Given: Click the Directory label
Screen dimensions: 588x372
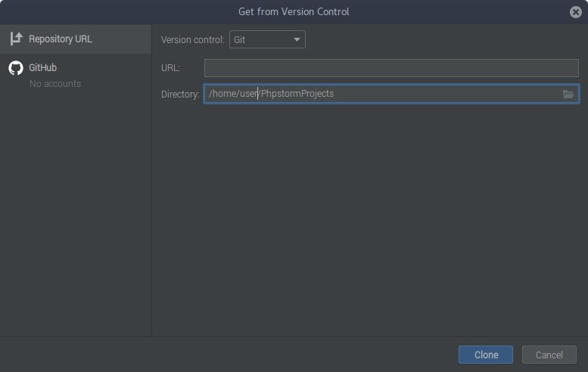Looking at the screenshot, I should [180, 94].
